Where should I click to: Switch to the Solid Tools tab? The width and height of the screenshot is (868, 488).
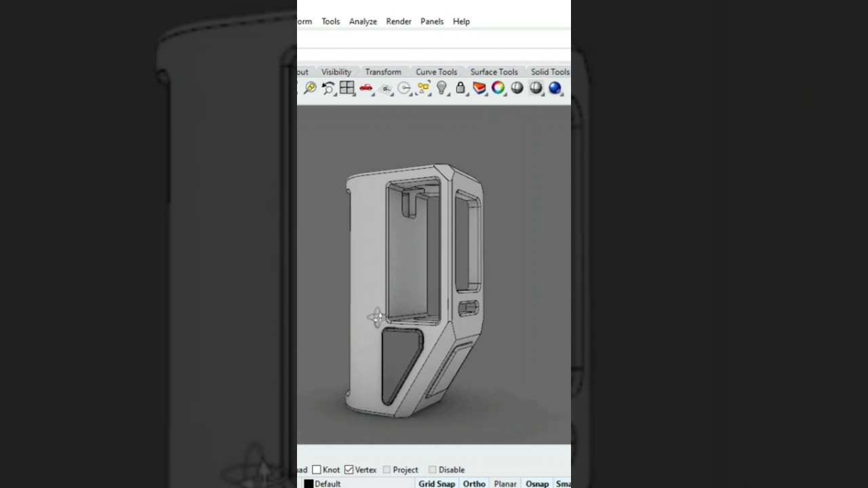[x=549, y=72]
